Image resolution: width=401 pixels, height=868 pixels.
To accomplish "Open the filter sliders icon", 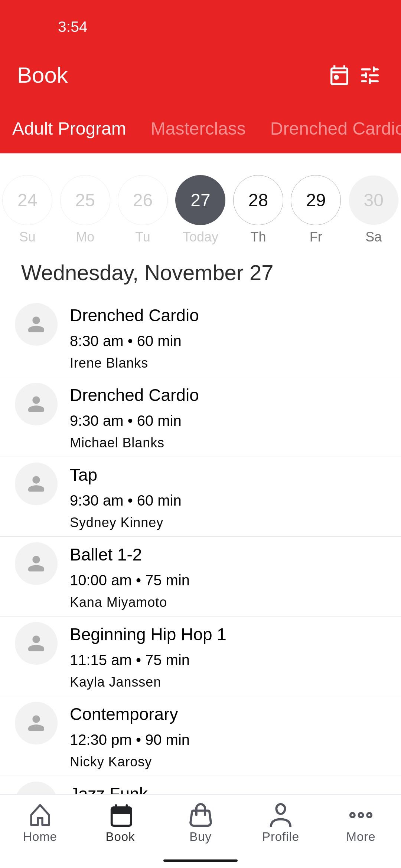I will [370, 75].
